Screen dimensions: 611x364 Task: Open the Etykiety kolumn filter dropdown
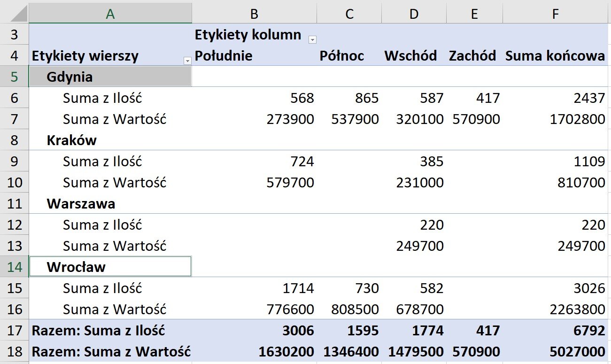click(x=312, y=40)
